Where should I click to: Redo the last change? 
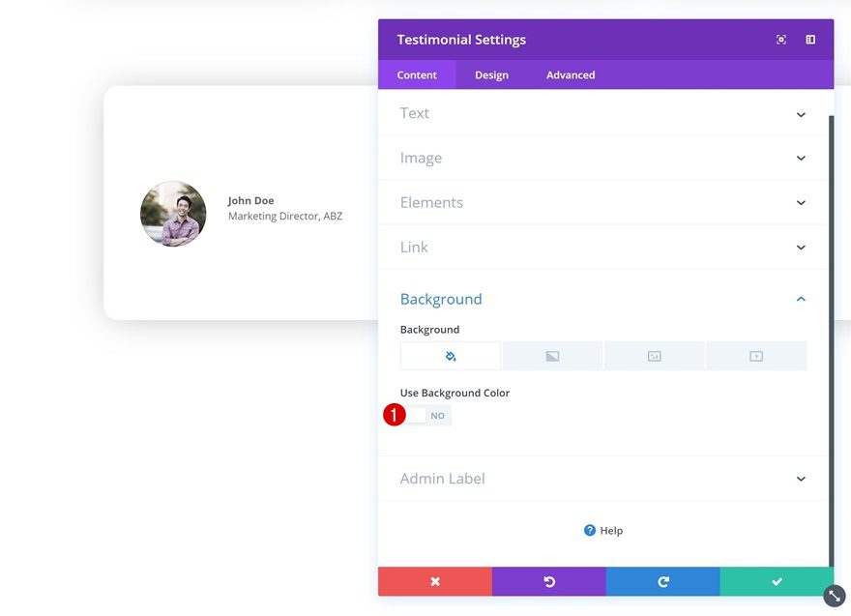click(x=662, y=581)
